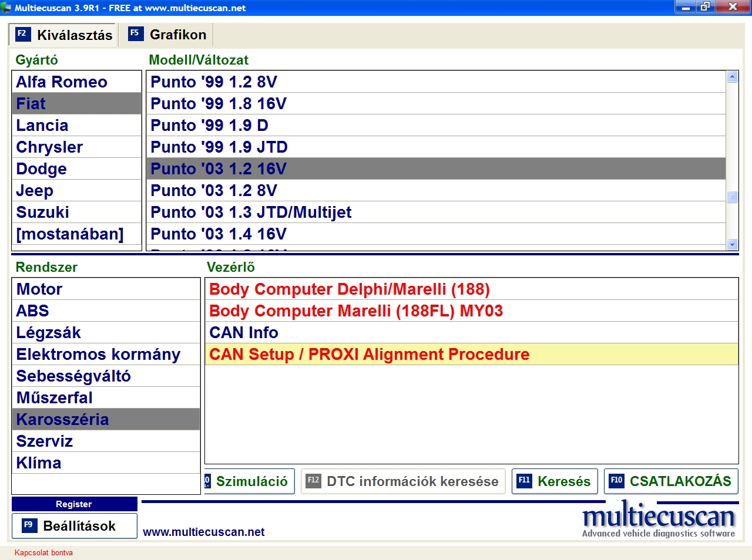Select the Motor system
The width and height of the screenshot is (752, 560).
click(x=106, y=289)
